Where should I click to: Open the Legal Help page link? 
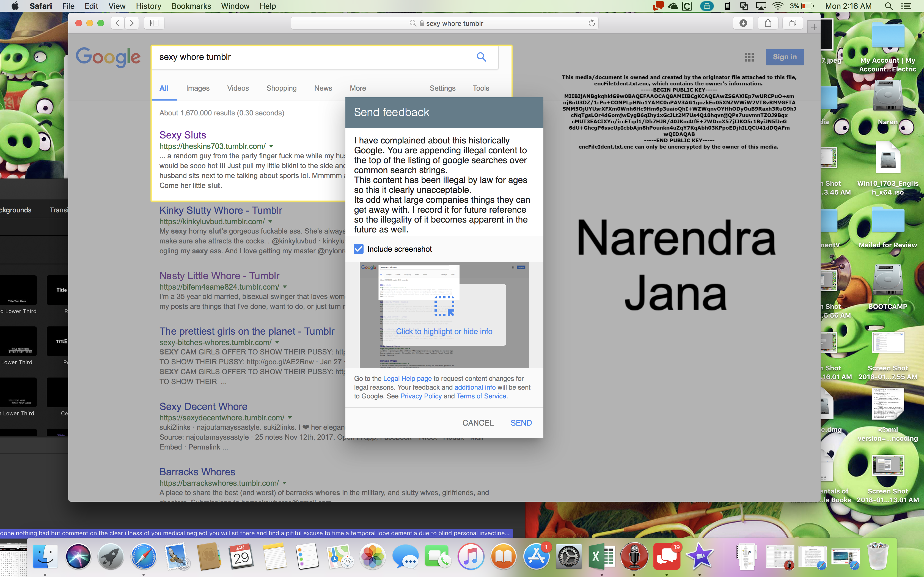(407, 378)
